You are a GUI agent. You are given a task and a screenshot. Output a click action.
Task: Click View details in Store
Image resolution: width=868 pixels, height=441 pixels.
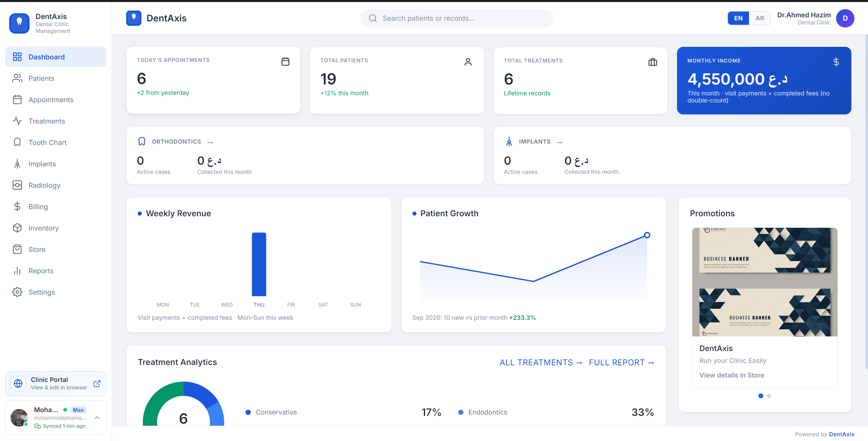[732, 375]
